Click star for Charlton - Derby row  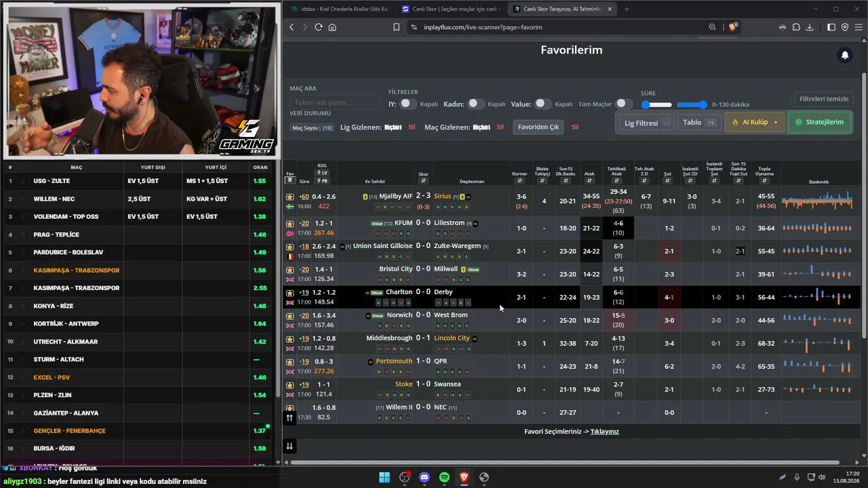click(x=290, y=293)
